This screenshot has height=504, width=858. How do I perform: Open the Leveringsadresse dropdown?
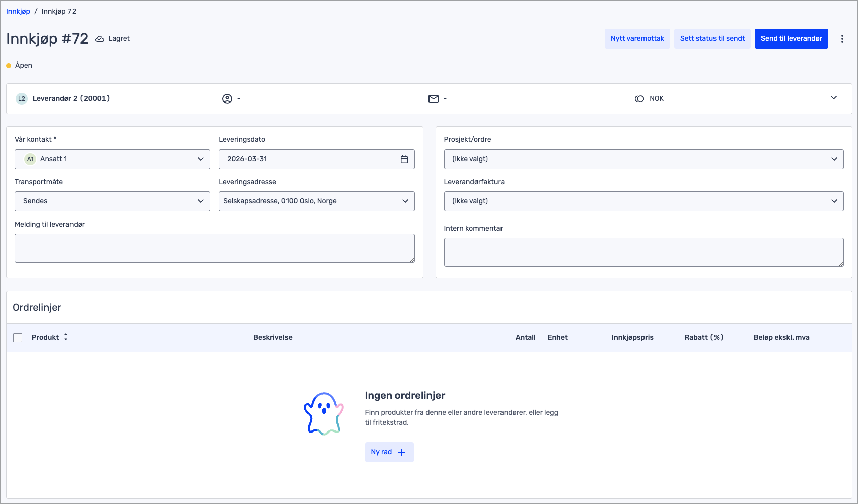pyautogui.click(x=316, y=201)
